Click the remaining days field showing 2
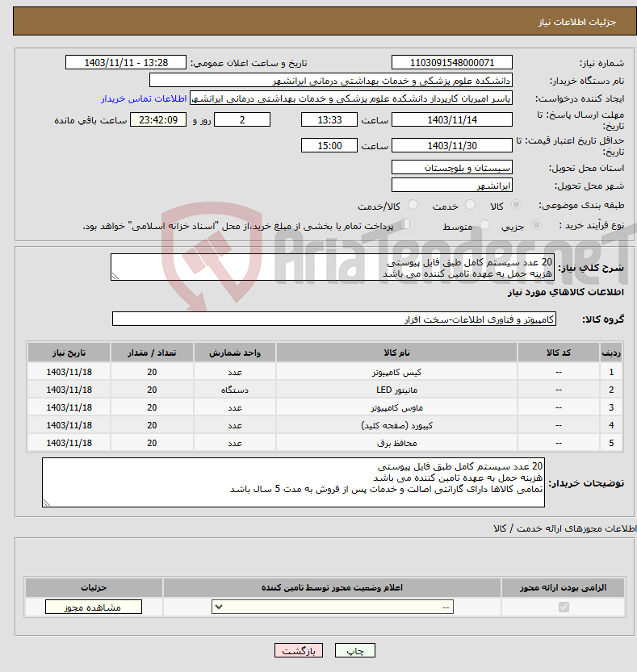This screenshot has height=672, width=637. tap(242, 119)
